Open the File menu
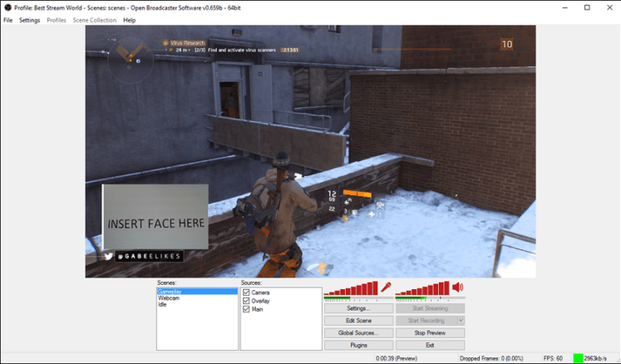 click(x=8, y=20)
